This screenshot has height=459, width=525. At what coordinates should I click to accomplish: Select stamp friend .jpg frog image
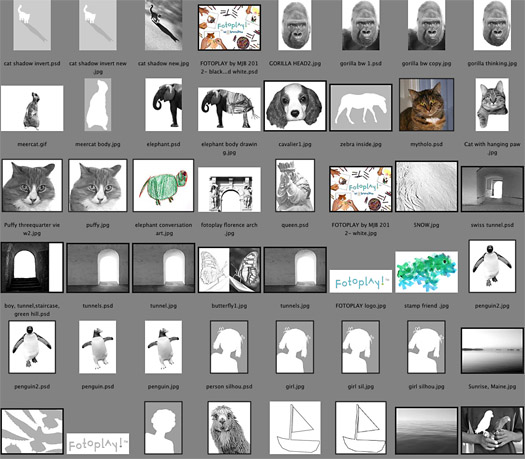point(427,272)
